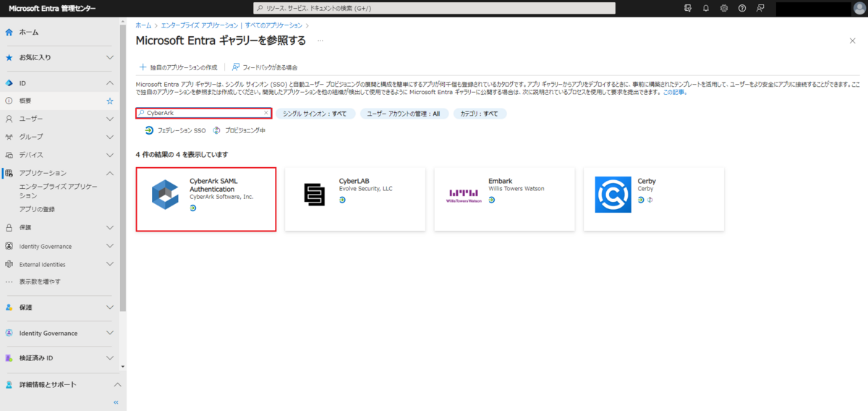The image size is (868, 411).
Task: Click the Embark Willis Towers Watson logo
Action: tap(464, 194)
